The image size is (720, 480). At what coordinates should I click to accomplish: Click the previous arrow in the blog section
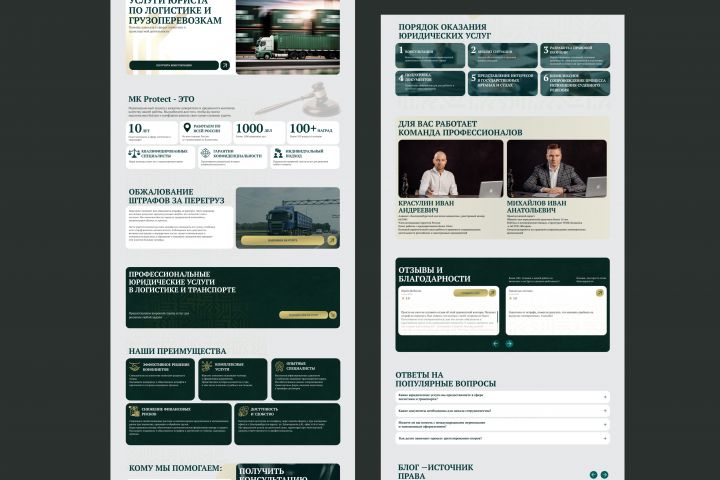pyautogui.click(x=593, y=475)
